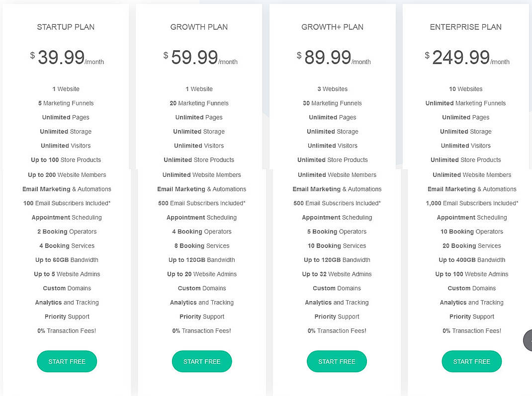Select the Enterprise Plan card title
The width and height of the screenshot is (532, 396).
tap(466, 27)
